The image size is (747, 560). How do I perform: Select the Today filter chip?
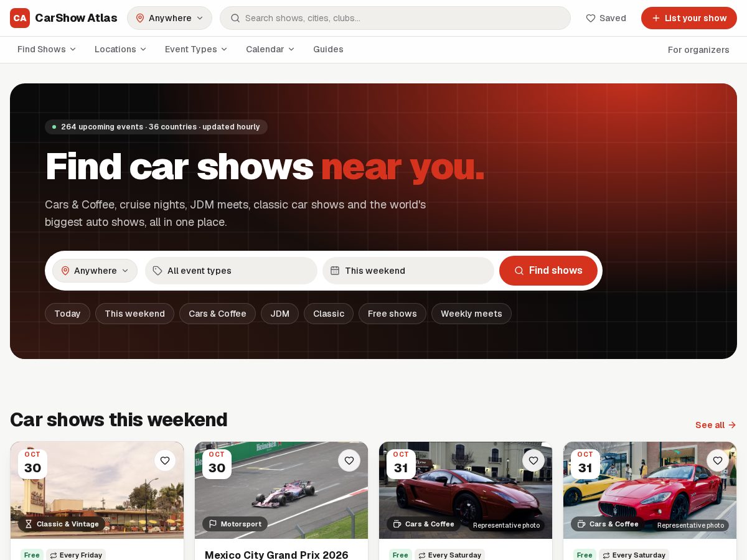coord(67,314)
